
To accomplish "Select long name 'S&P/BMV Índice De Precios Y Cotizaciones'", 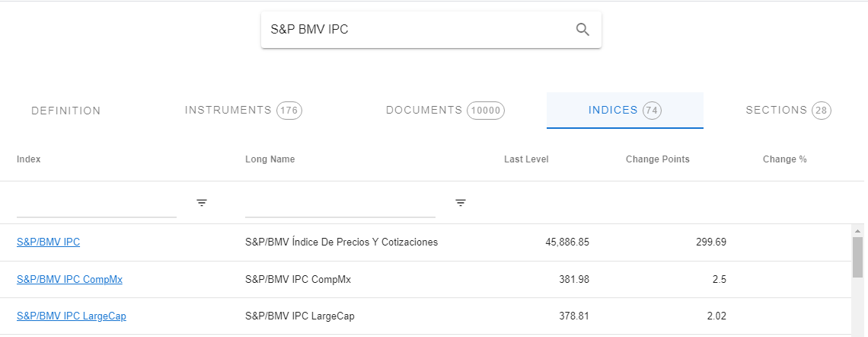I will [x=342, y=242].
